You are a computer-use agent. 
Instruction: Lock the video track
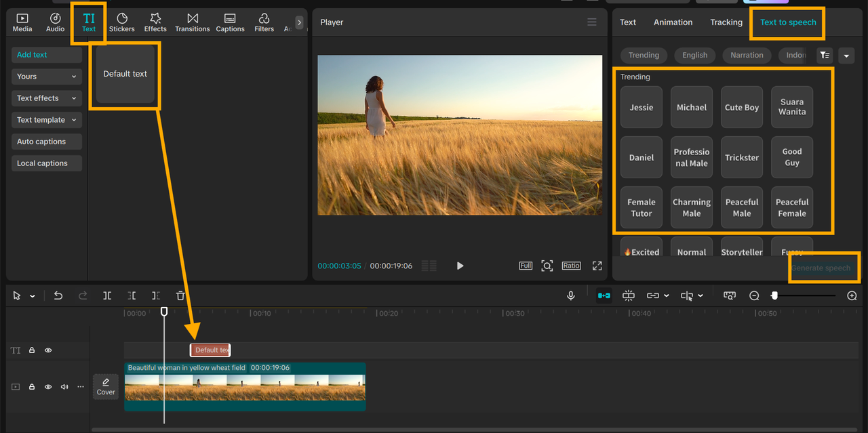point(32,387)
